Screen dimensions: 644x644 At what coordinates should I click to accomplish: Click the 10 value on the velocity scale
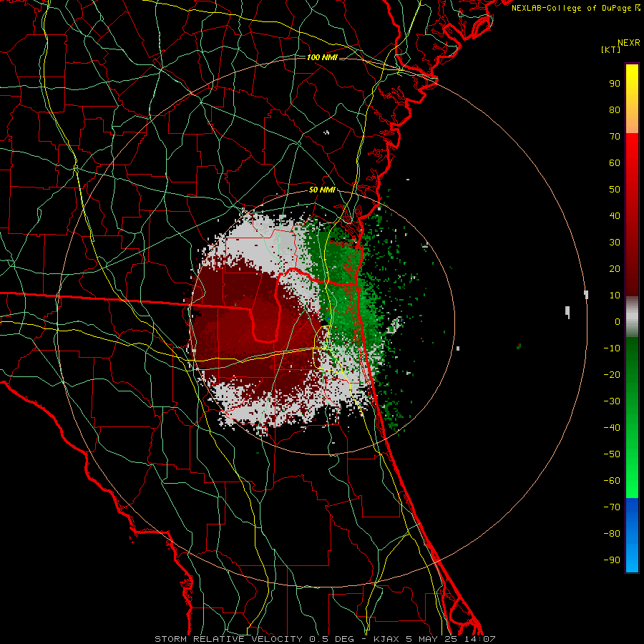615,296
